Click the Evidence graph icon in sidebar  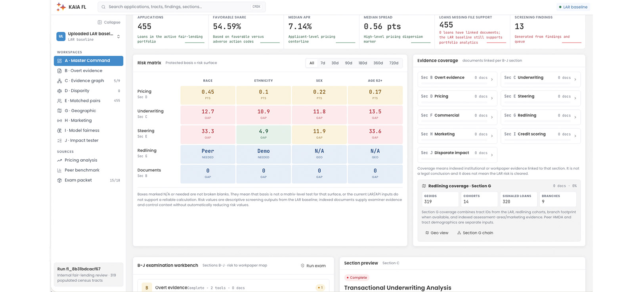(x=59, y=80)
